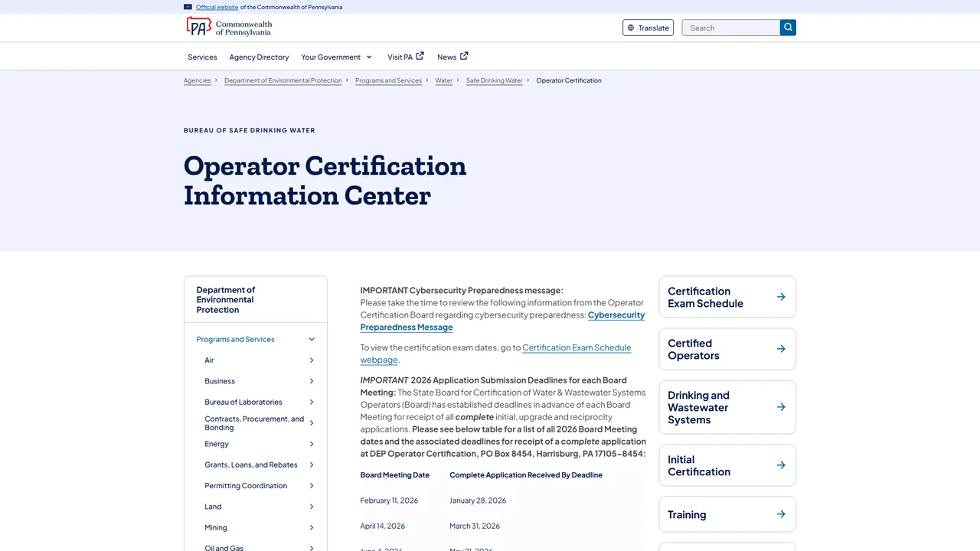Expand the Business sidebar chevron
The image size is (980, 551).
[312, 381]
